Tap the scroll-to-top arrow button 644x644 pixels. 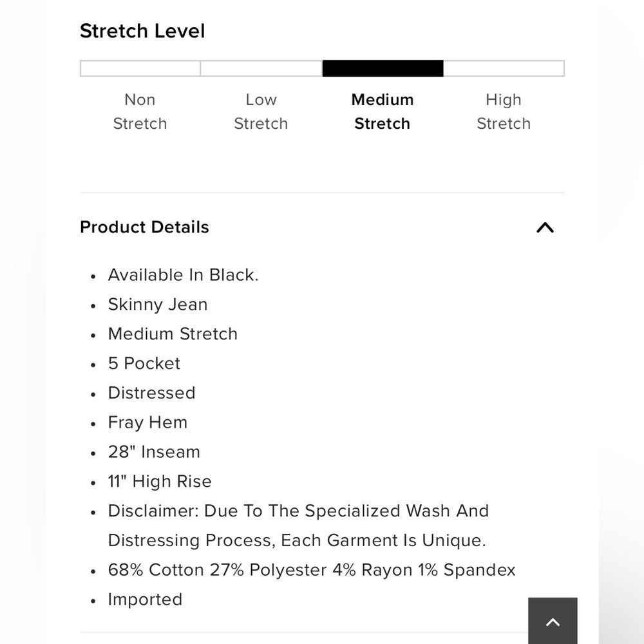[553, 621]
